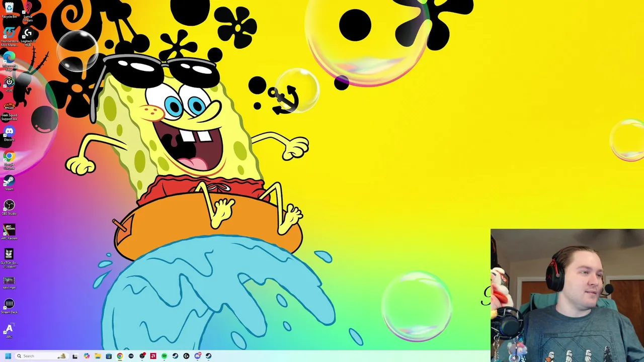Image resolution: width=644 pixels, height=362 pixels.
Task: Select the Steam shortcut on the desktop
Action: pos(9,182)
